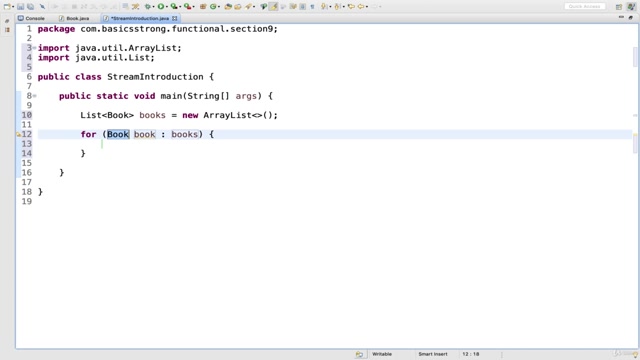Click the '12 : 18' cursor position status
The height and width of the screenshot is (360, 640).
pos(471,354)
